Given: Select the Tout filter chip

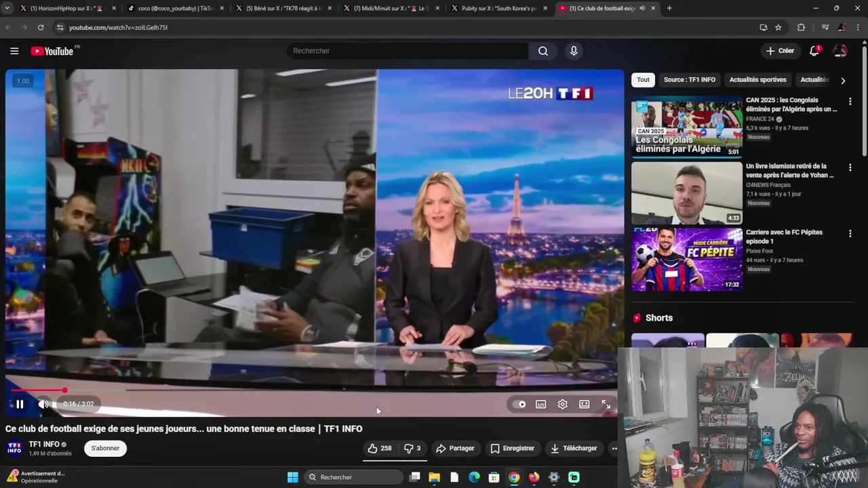Looking at the screenshot, I should (x=643, y=79).
